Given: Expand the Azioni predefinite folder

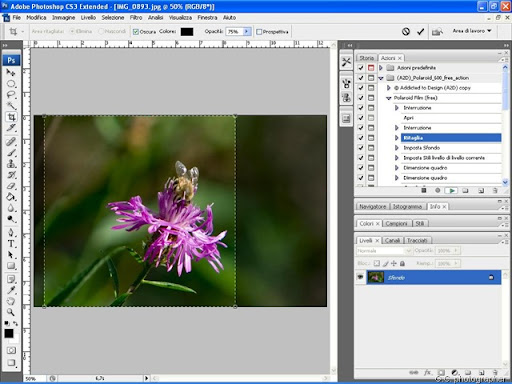Looking at the screenshot, I should 381,68.
